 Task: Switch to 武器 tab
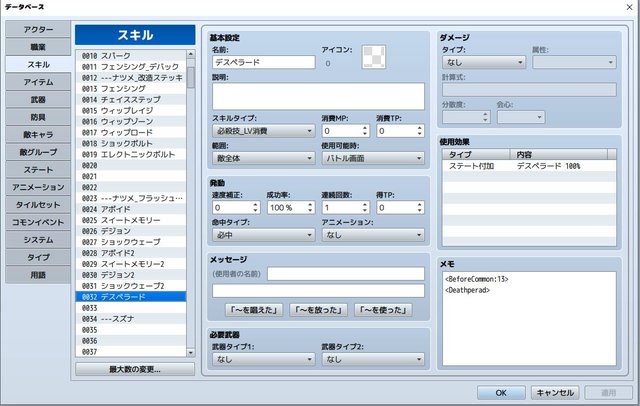(38, 100)
